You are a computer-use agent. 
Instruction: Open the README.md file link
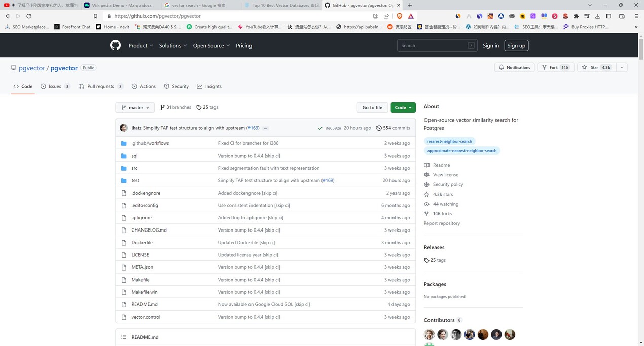(145, 304)
